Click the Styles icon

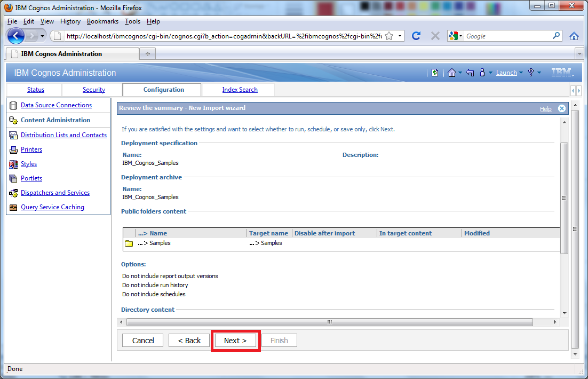coord(13,164)
